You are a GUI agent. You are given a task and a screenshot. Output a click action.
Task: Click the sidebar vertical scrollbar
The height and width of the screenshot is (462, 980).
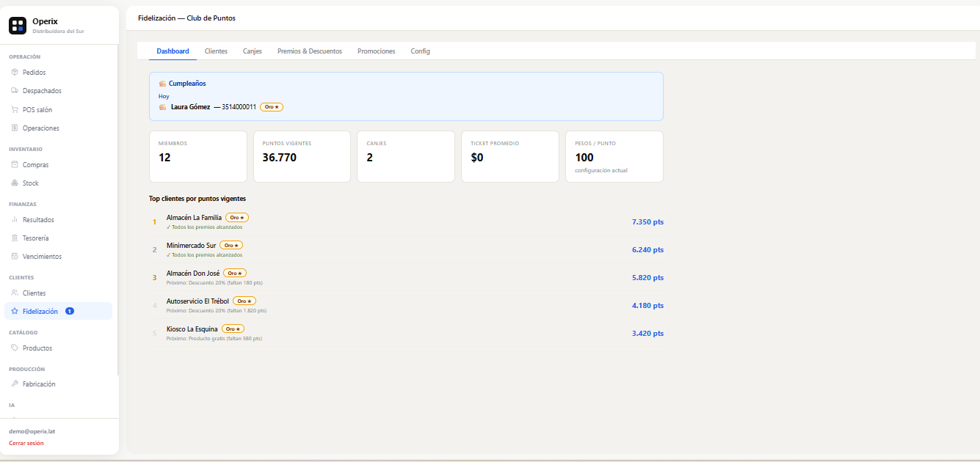117,209
